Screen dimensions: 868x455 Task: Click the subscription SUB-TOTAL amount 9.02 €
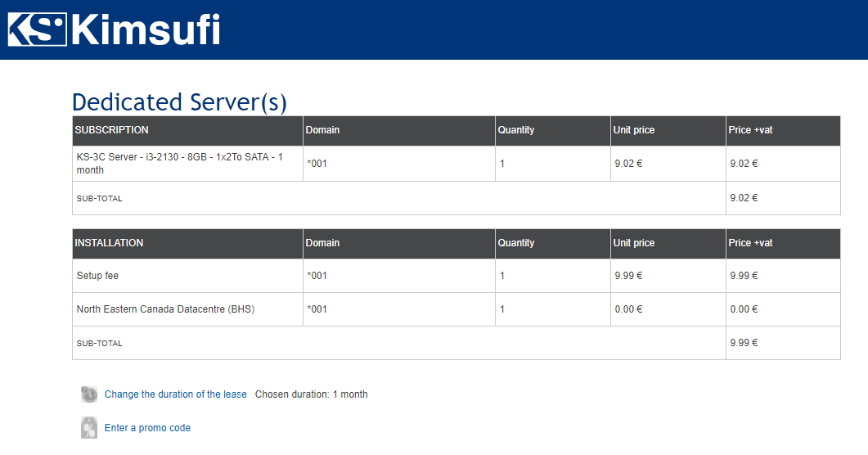(744, 198)
